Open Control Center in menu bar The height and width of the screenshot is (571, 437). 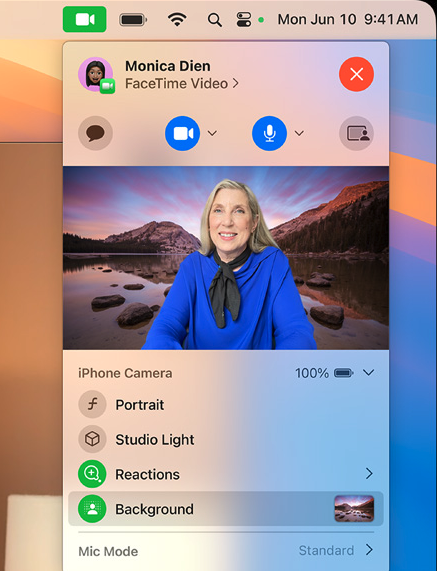click(x=244, y=20)
